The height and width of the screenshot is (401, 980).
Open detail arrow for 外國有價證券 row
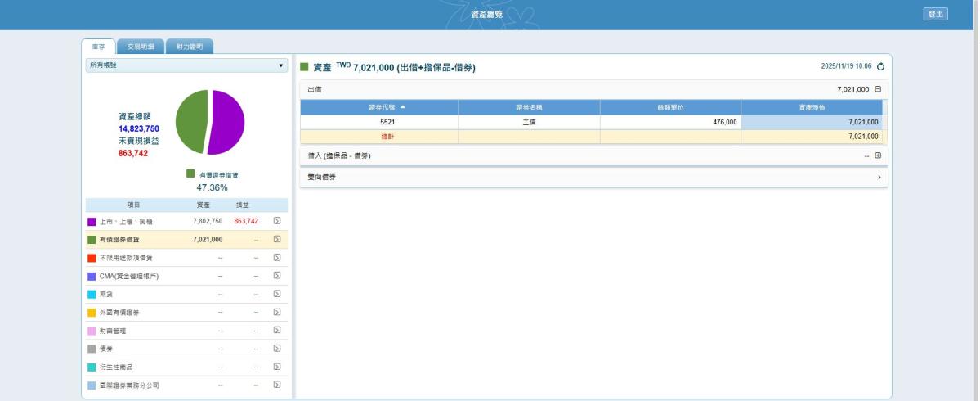277,312
